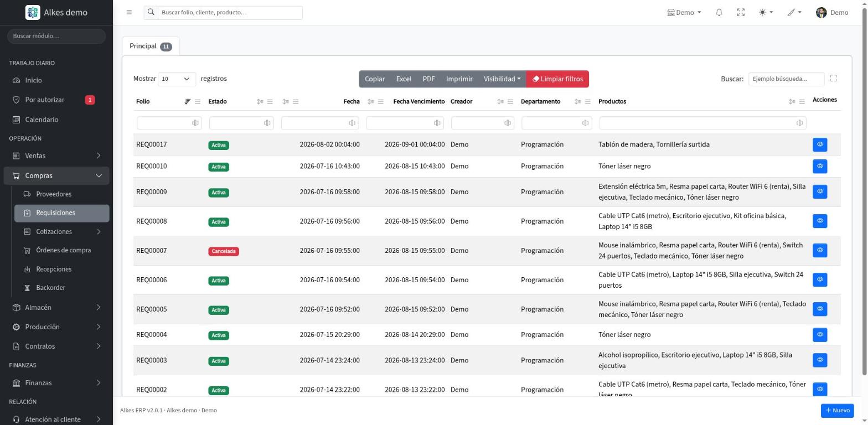The image size is (868, 425).
Task: Expand the Ventas menu
Action: [x=56, y=156]
